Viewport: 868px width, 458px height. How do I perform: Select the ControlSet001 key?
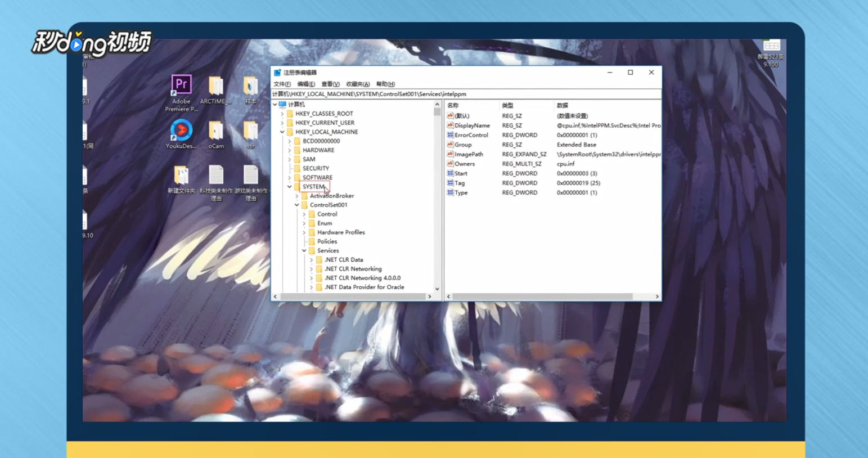click(329, 205)
